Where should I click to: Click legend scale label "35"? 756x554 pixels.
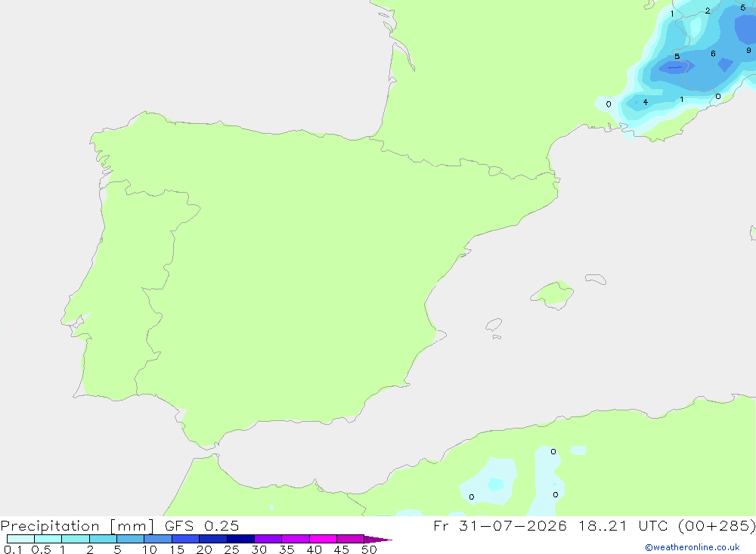click(287, 549)
